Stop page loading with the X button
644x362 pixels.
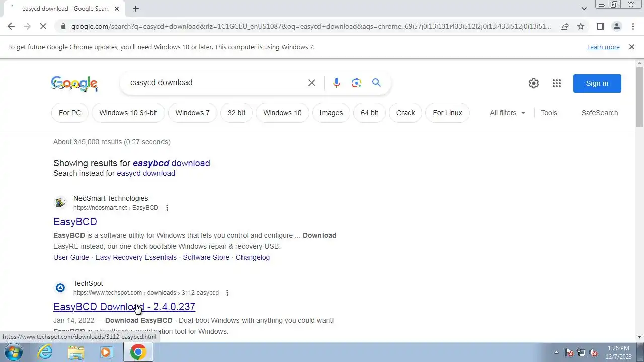pyautogui.click(x=43, y=26)
